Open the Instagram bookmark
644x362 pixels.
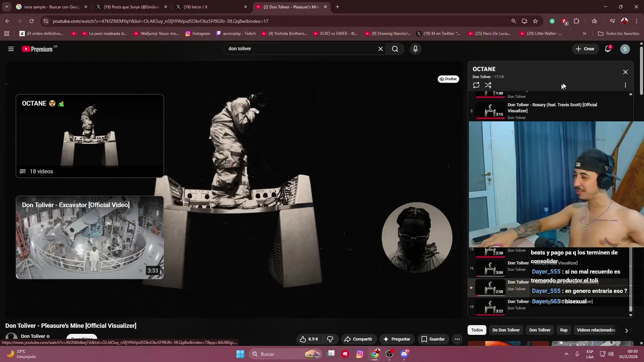click(x=197, y=34)
